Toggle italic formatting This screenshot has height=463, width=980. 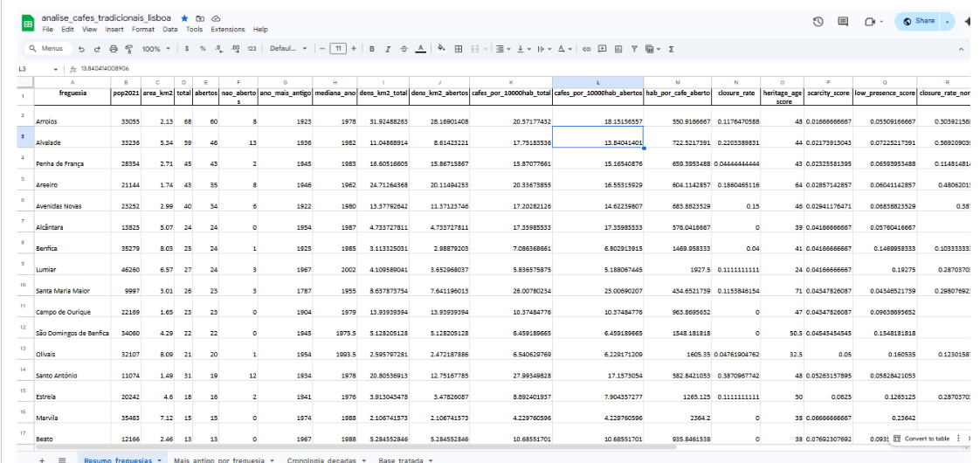point(388,49)
